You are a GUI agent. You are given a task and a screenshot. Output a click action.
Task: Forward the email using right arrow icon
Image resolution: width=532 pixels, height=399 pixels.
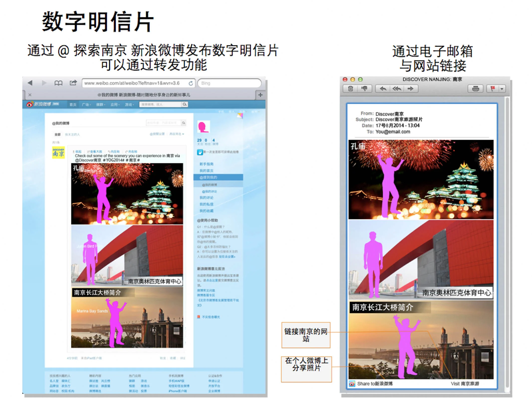pyautogui.click(x=410, y=89)
